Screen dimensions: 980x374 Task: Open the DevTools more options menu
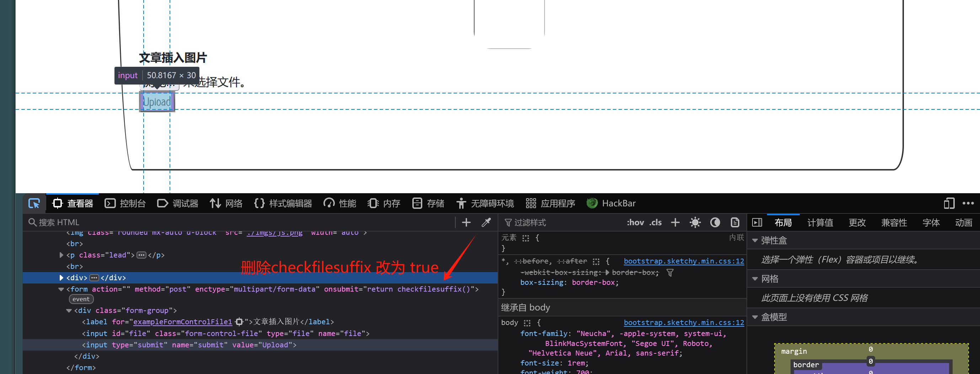pyautogui.click(x=968, y=204)
